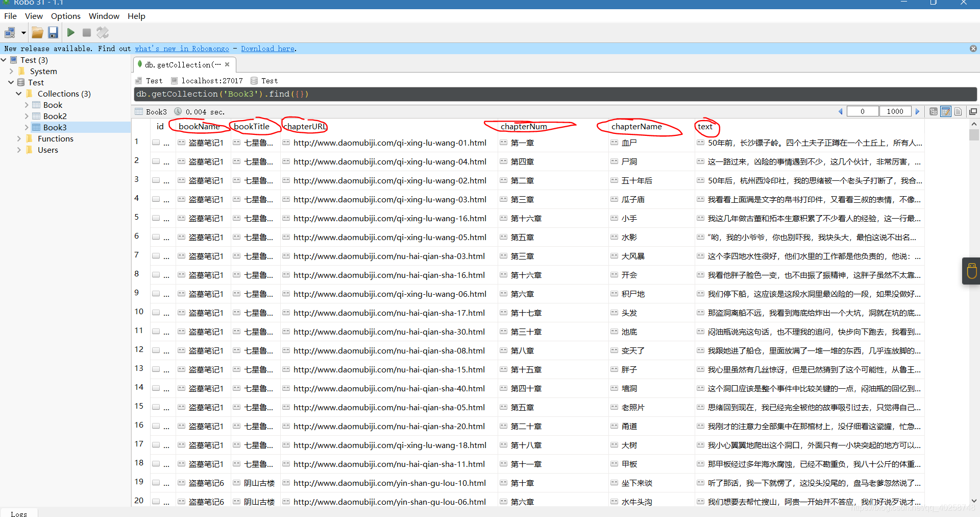Image resolution: width=980 pixels, height=517 pixels.
Task: Follow the Download here link
Action: 267,49
